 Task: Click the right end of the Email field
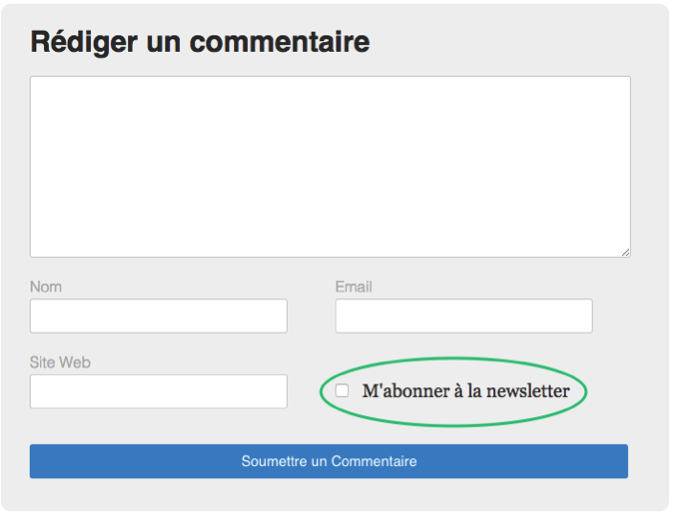click(x=580, y=316)
